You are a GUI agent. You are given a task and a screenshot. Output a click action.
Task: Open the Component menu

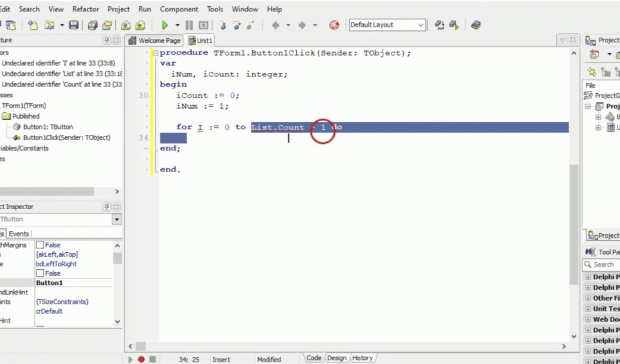point(179,9)
